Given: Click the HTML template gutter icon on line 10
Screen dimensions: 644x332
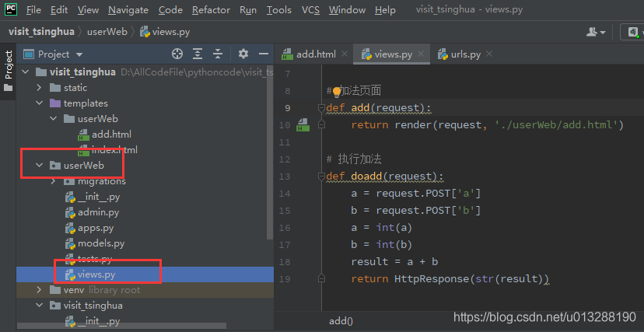Looking at the screenshot, I should 303,124.
